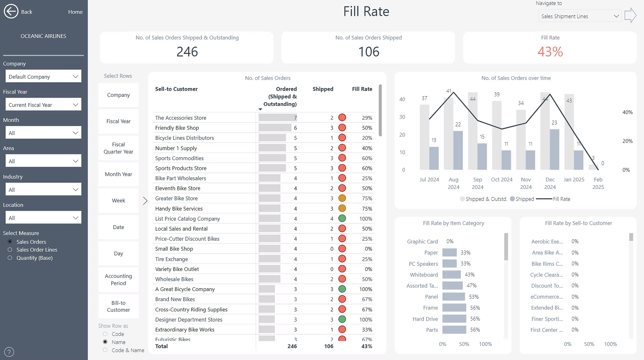Click sort arrow under the Ordered column header
The height and width of the screenshot is (360, 644).
click(x=260, y=109)
